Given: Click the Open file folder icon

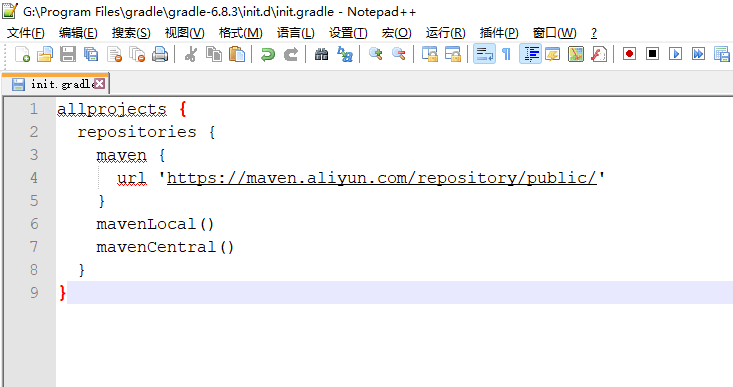Looking at the screenshot, I should [44, 54].
